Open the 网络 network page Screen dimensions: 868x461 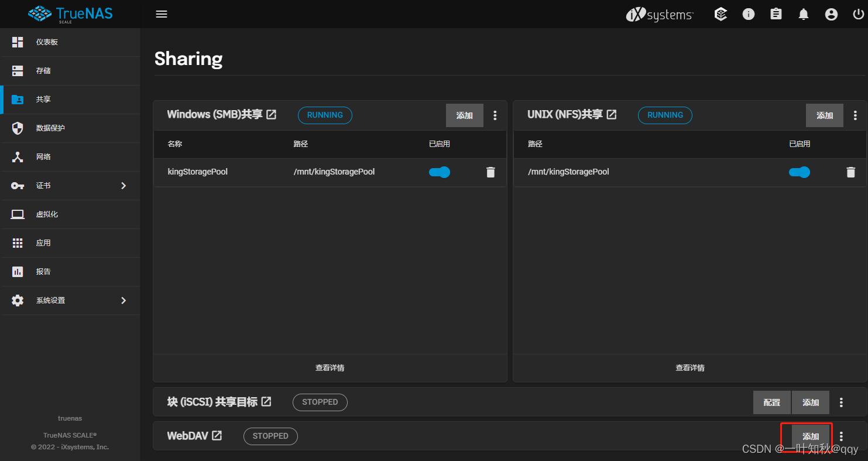point(70,157)
